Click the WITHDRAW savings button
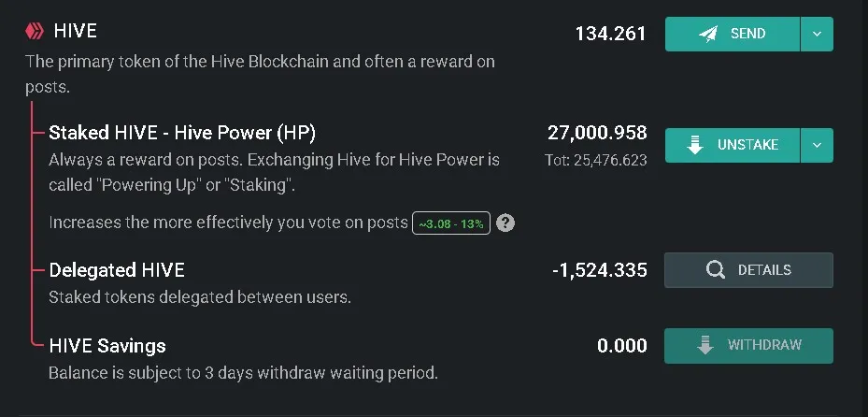This screenshot has height=417, width=868. point(748,346)
